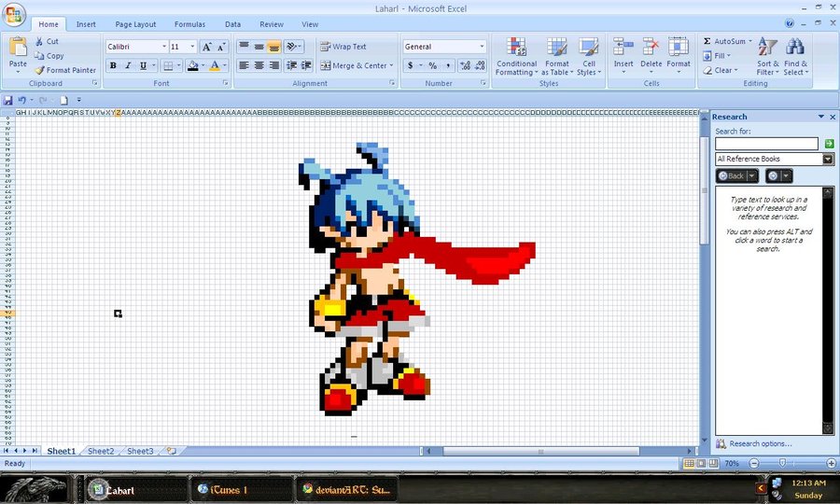Viewport: 840px width, 504px height.
Task: Expand the General number format dropdown
Action: 482,47
